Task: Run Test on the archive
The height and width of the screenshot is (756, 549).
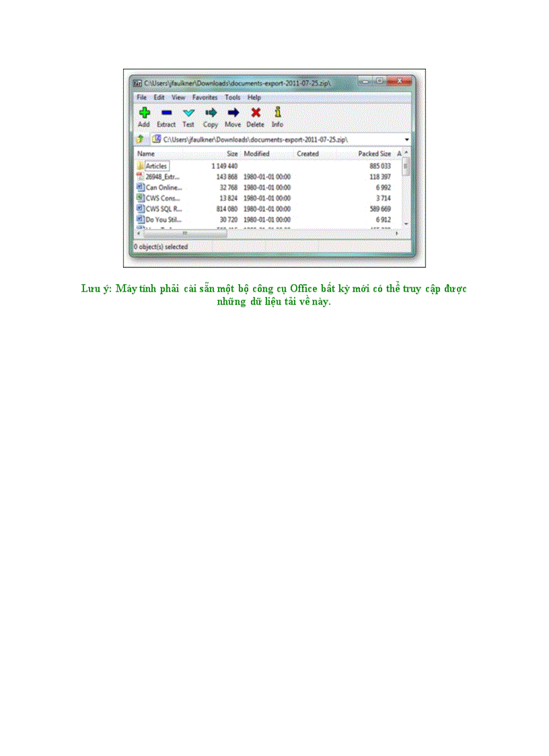Action: coord(188,112)
